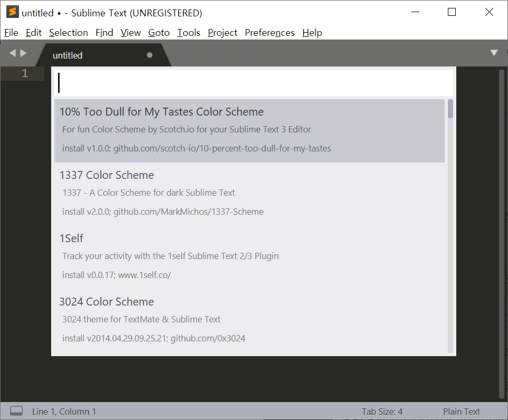This screenshot has width=508, height=420.
Task: Click line number 1 in gutter
Action: coord(25,73)
